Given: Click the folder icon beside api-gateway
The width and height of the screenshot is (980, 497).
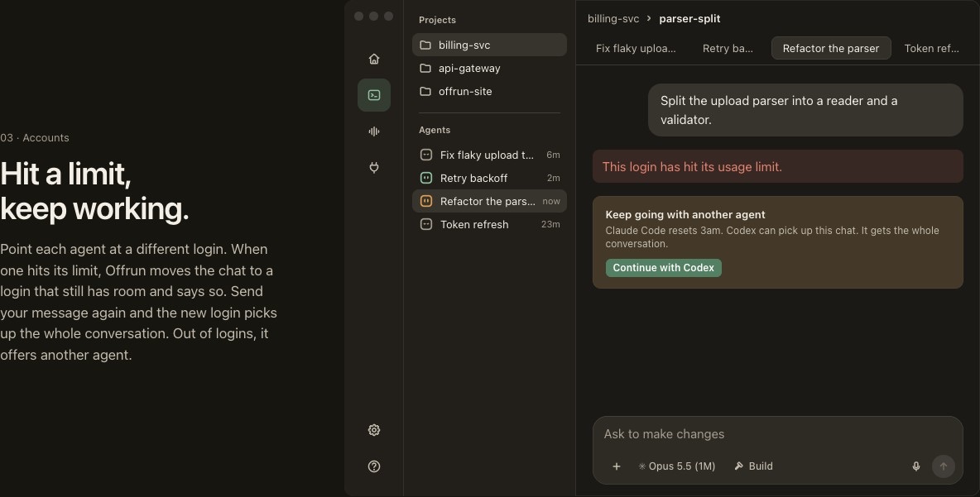Looking at the screenshot, I should pyautogui.click(x=425, y=68).
